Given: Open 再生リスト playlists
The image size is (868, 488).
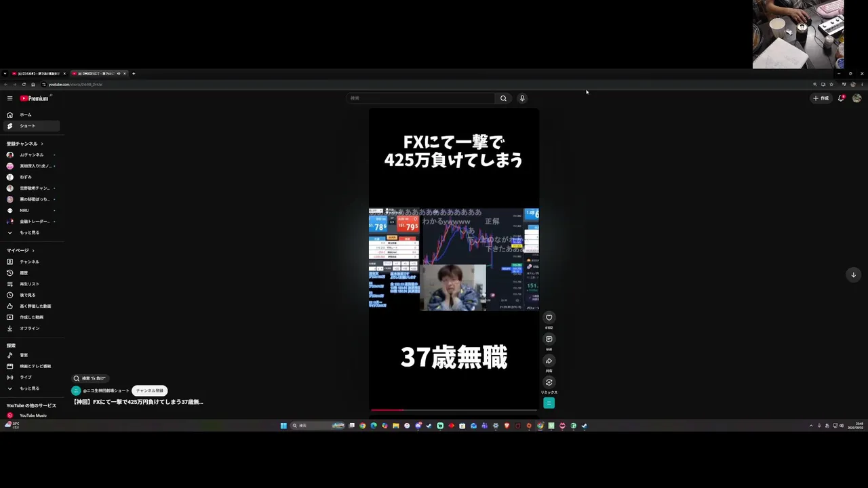Looking at the screenshot, I should tap(31, 284).
